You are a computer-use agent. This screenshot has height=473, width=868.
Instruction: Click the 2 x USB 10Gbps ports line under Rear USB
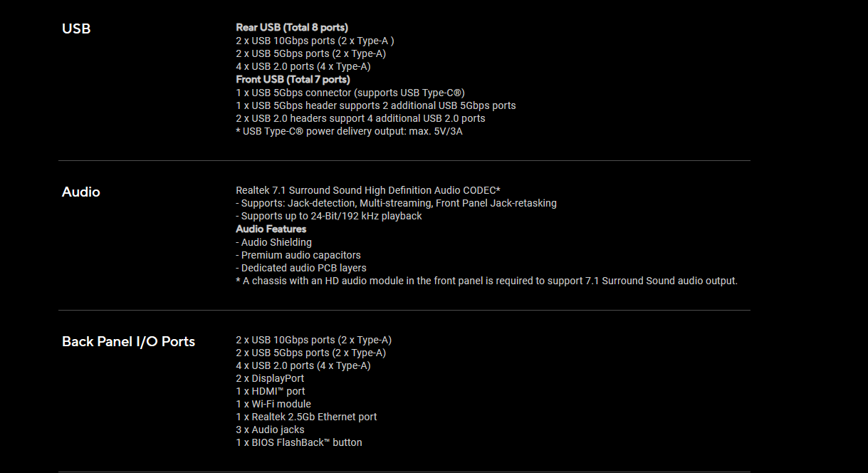point(315,41)
